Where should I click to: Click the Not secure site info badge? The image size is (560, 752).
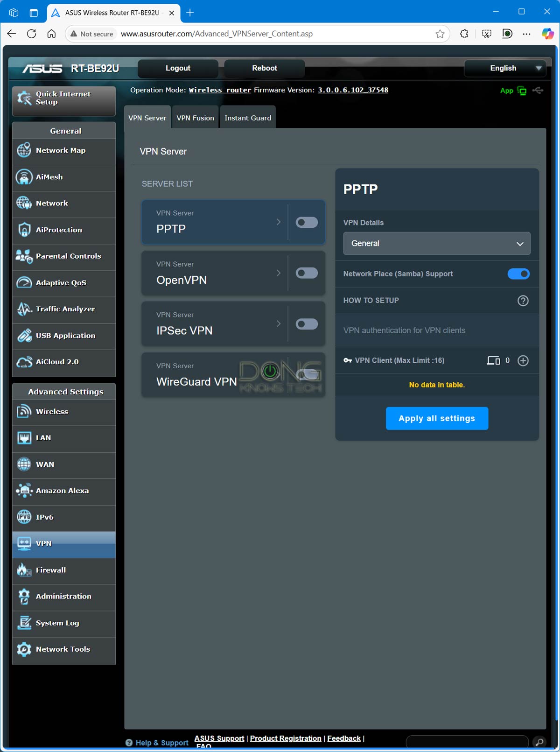92,34
